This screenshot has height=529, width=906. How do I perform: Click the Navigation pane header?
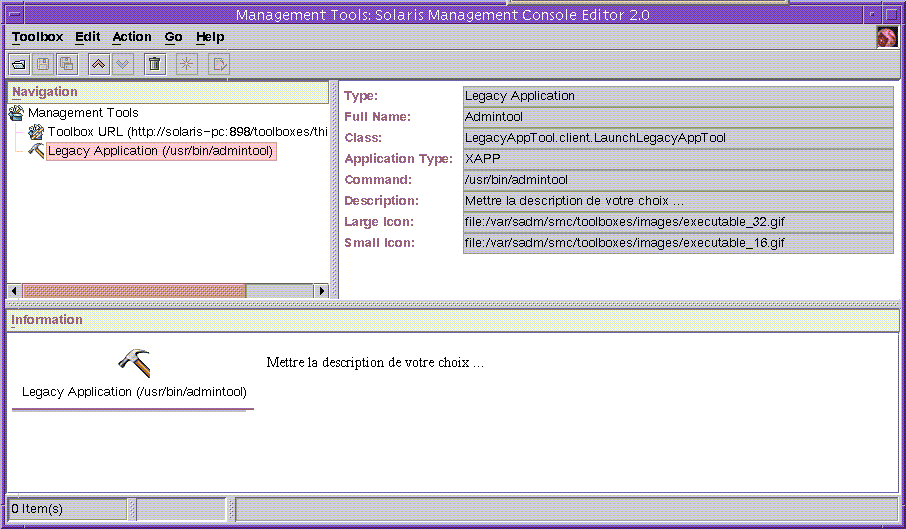click(168, 92)
